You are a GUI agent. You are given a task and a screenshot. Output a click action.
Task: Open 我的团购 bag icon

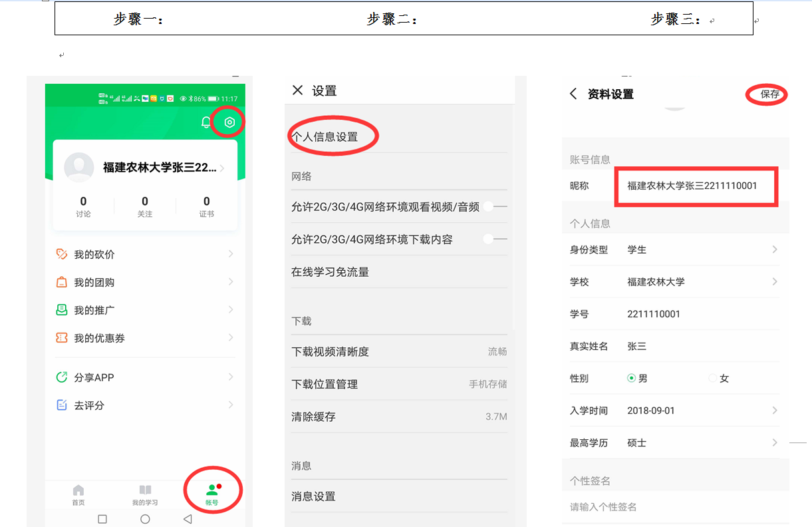point(62,282)
